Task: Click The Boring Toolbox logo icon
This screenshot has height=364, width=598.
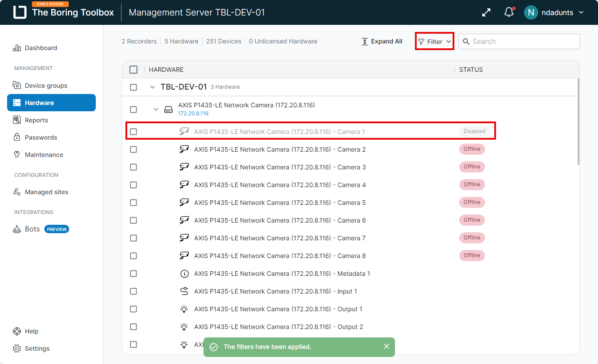Action: tap(20, 12)
